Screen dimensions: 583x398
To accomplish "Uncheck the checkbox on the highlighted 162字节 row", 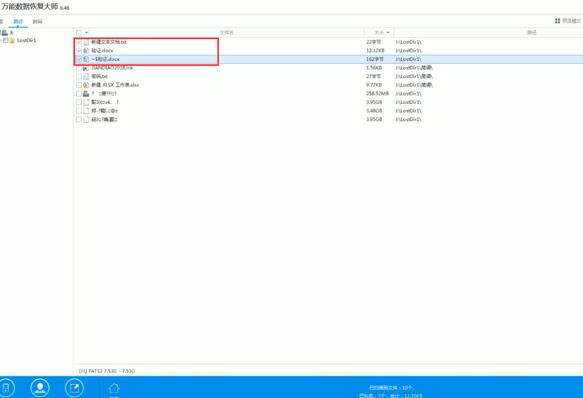I will point(79,59).
